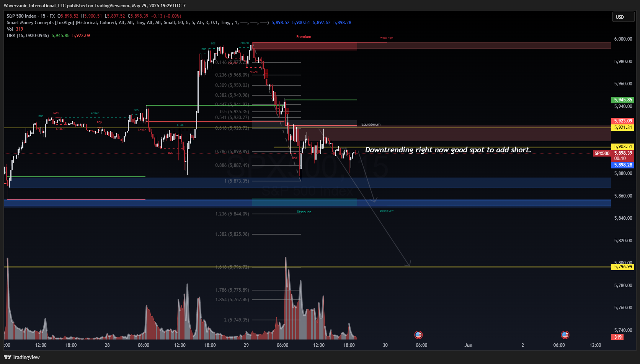The width and height of the screenshot is (640, 364).
Task: Click the 'published on TradingView.com' header text
Action: 98,6
